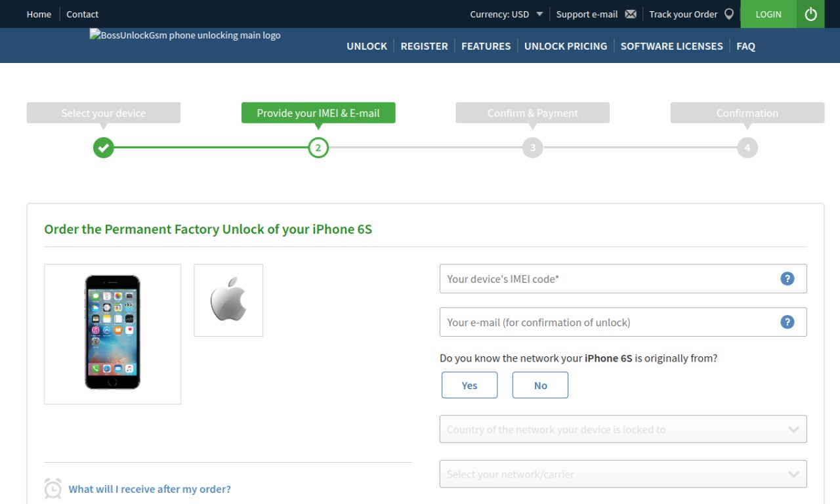Image resolution: width=840 pixels, height=504 pixels.
Task: Open the Currency USD dropdown
Action: tap(507, 14)
